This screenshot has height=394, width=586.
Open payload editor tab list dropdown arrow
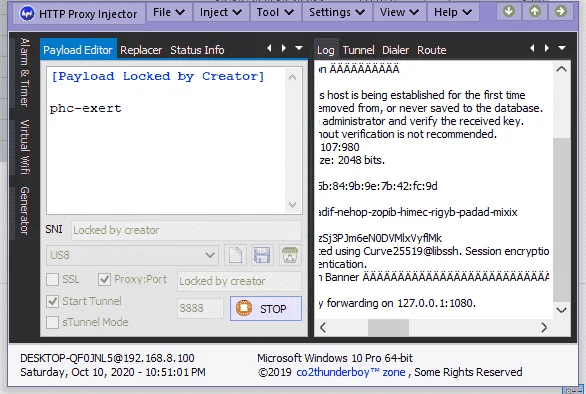pos(299,48)
